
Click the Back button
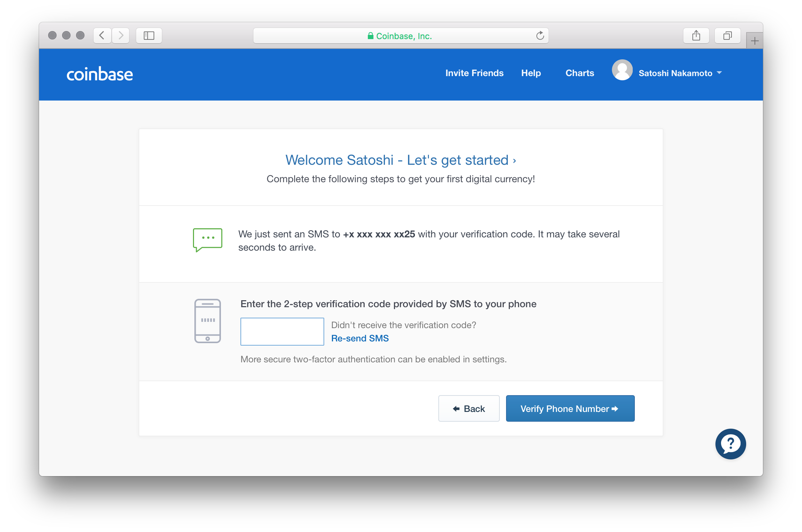click(469, 408)
